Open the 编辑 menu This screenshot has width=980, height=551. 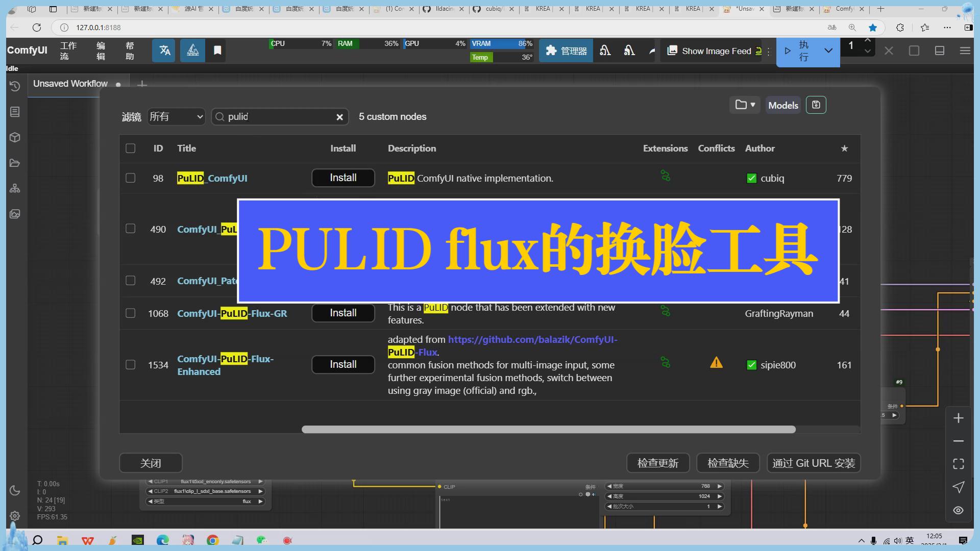[x=101, y=51]
